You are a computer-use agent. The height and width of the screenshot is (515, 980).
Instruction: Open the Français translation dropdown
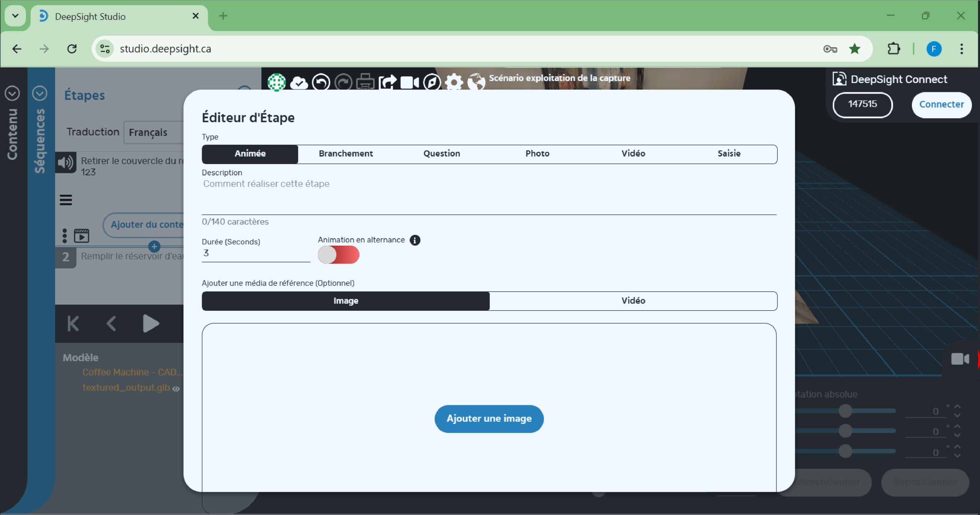point(153,132)
